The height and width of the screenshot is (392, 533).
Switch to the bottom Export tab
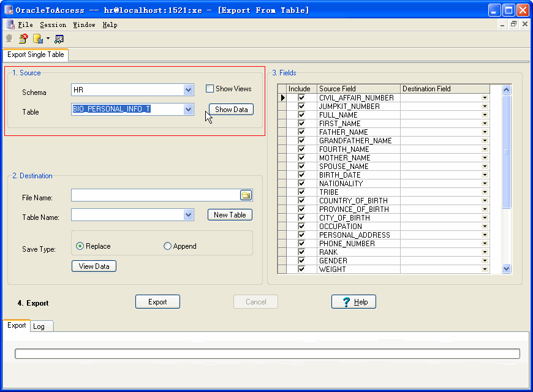point(17,325)
